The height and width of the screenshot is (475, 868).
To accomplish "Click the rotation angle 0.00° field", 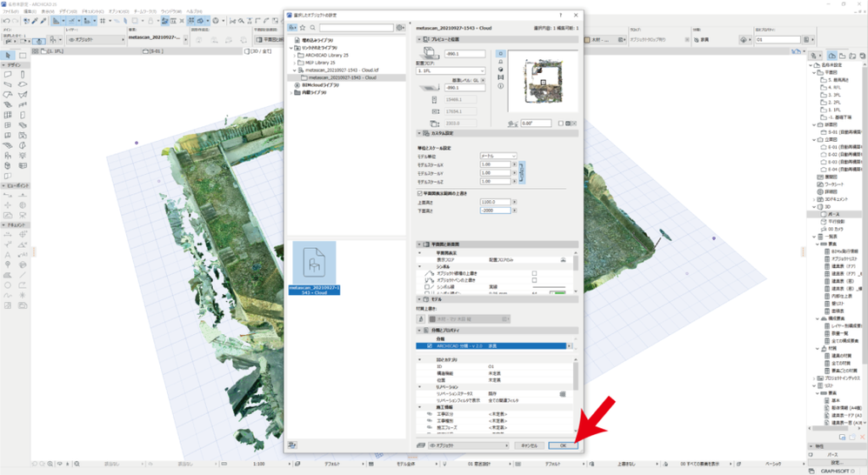I will tap(535, 124).
